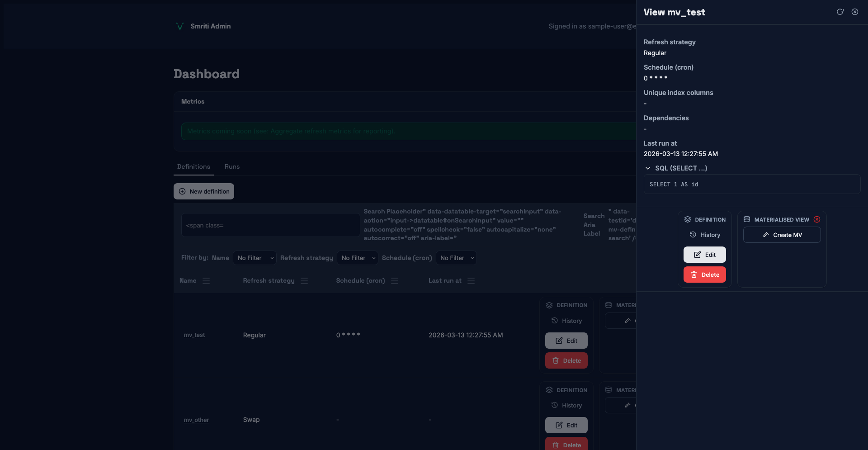Click the definitions search input field

point(270,225)
